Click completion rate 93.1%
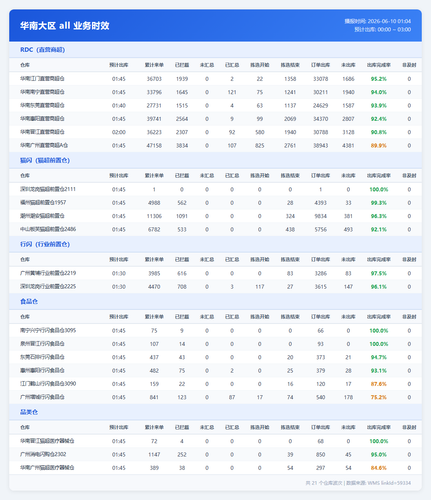The image size is (431, 500). click(379, 371)
